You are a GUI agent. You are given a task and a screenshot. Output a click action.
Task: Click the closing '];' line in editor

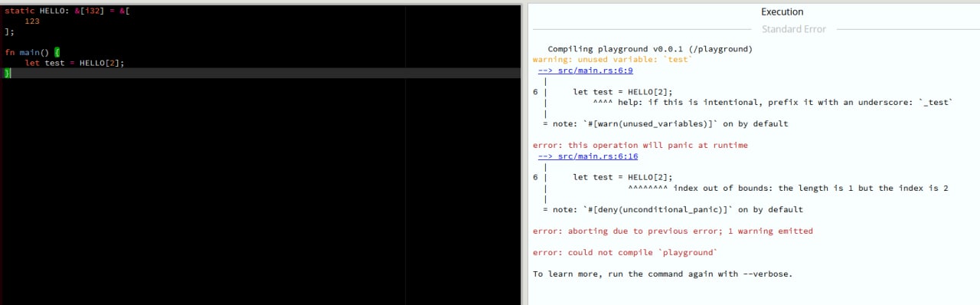coord(9,32)
